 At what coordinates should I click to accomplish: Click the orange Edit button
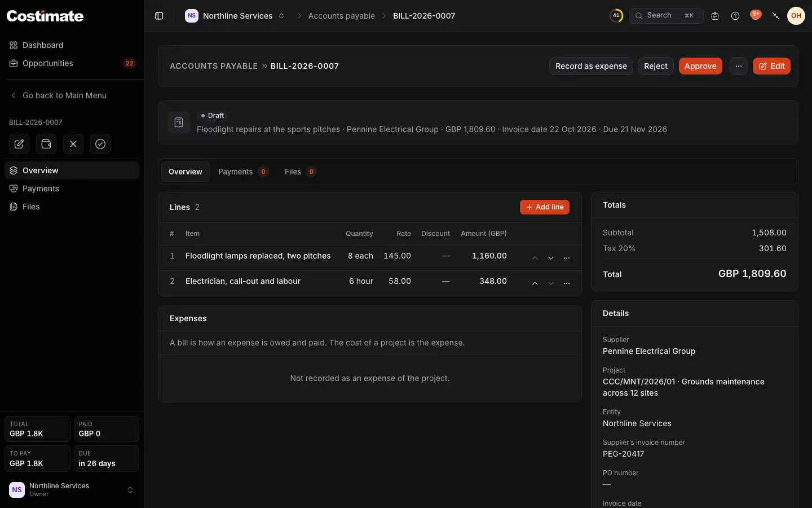click(x=771, y=66)
